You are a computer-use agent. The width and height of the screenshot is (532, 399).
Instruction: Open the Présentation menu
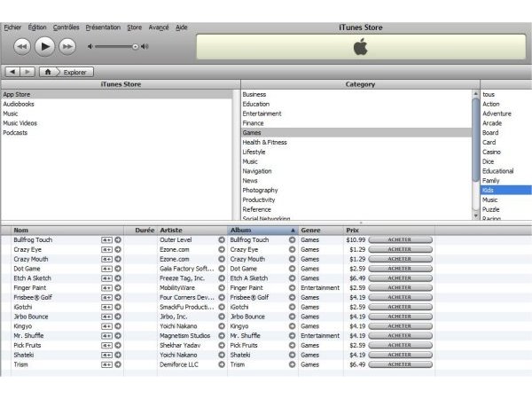[x=103, y=27]
